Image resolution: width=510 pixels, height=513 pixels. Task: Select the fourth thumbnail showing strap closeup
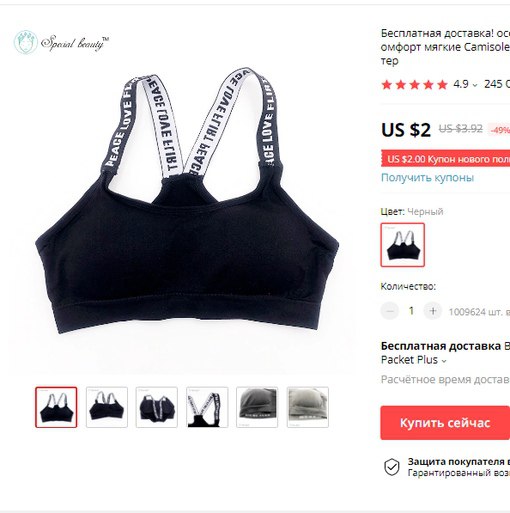click(x=207, y=407)
